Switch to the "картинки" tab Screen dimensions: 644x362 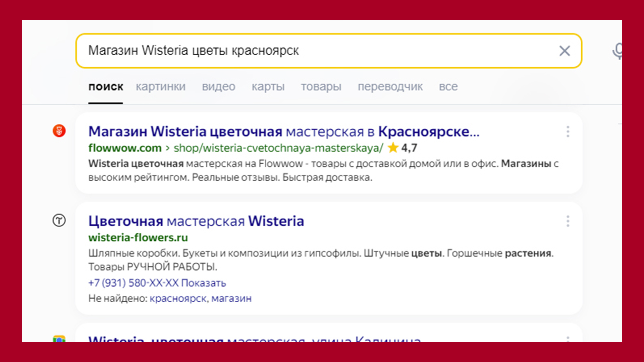[161, 87]
